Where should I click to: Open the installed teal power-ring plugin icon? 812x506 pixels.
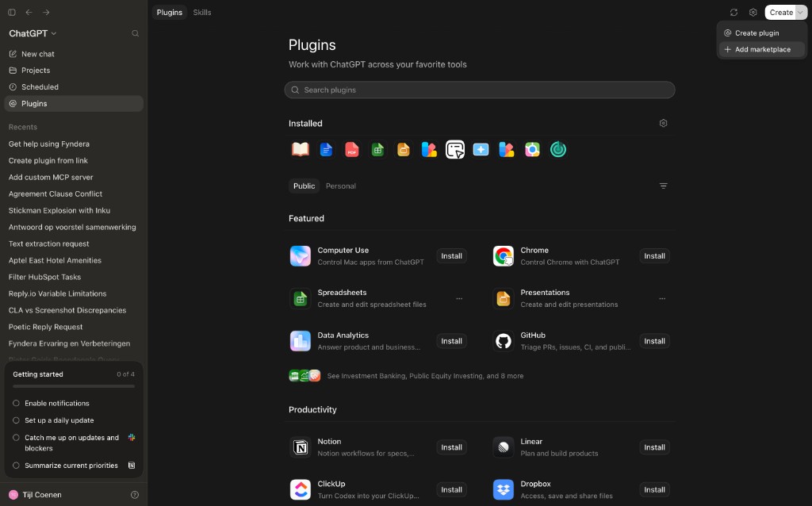coord(558,150)
